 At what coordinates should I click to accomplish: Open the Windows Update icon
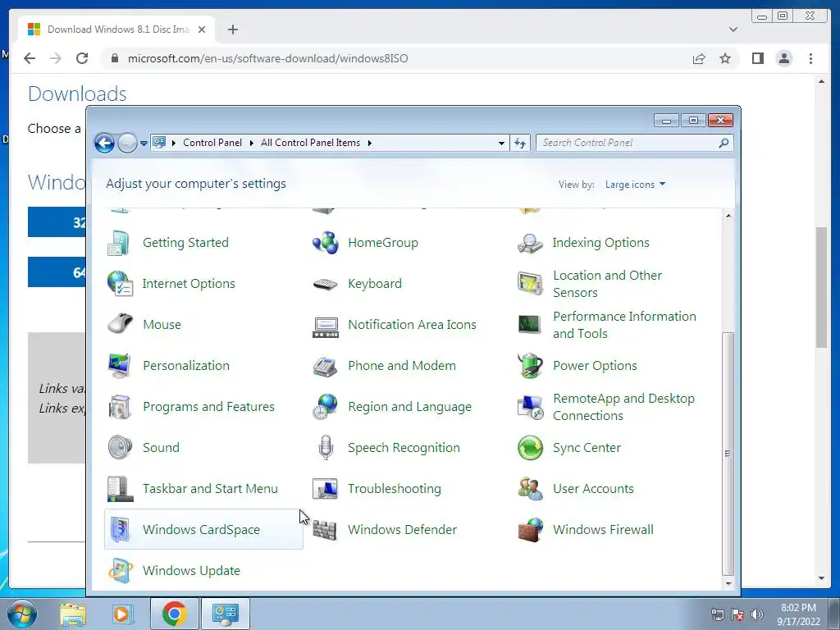pyautogui.click(x=119, y=571)
